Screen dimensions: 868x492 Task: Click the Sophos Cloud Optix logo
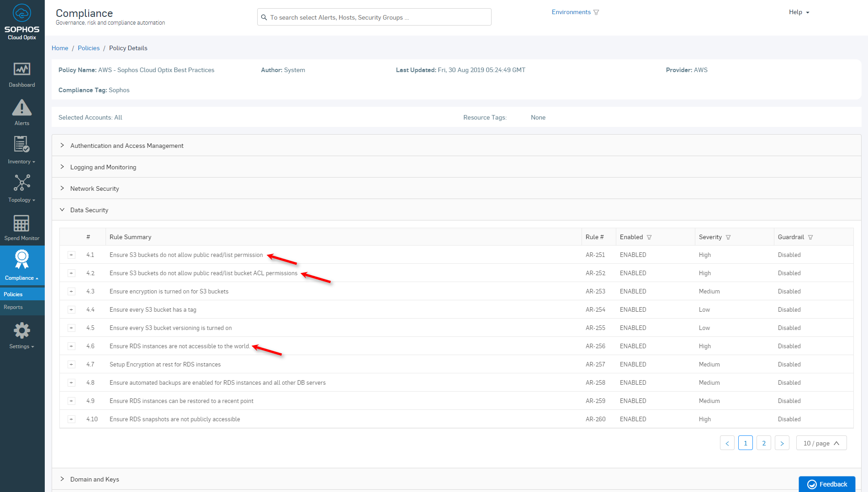click(x=22, y=22)
